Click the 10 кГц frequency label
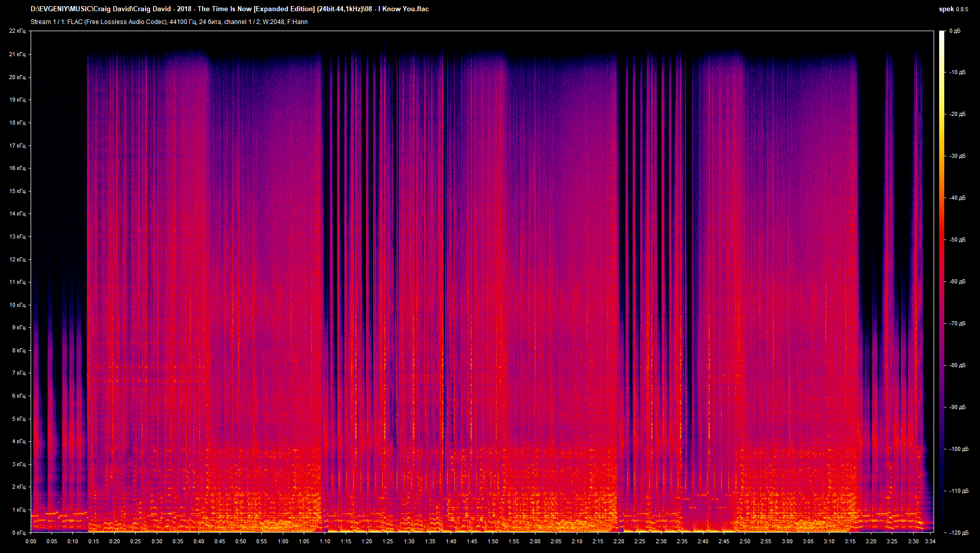The image size is (980, 553). pyautogui.click(x=19, y=304)
